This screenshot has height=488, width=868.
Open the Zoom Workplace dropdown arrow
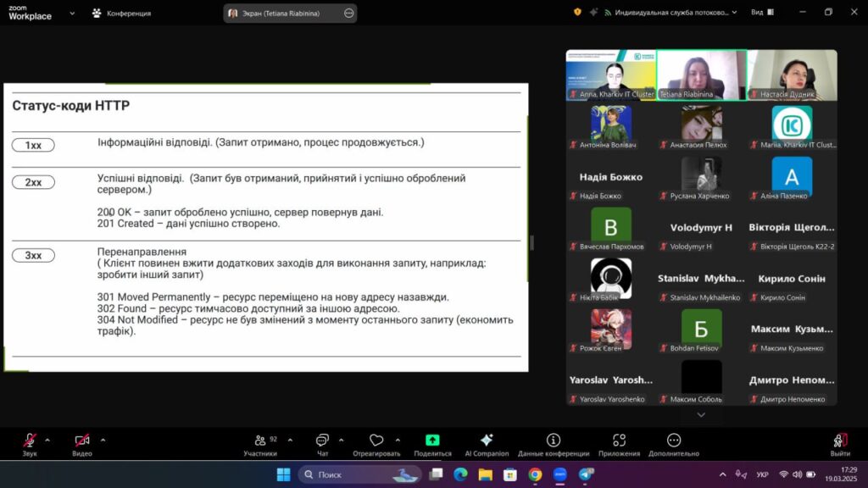(72, 13)
